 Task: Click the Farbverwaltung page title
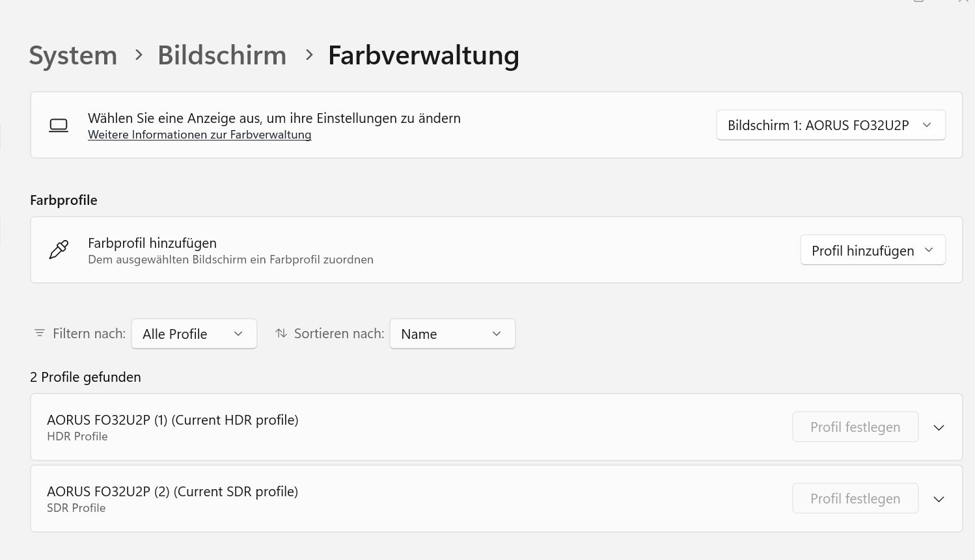point(423,55)
